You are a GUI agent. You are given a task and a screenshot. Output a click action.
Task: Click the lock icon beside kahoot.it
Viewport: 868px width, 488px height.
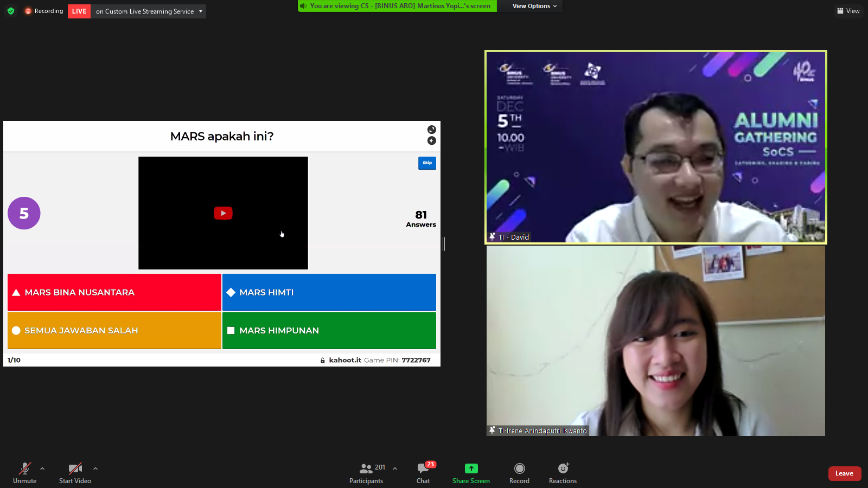click(323, 360)
